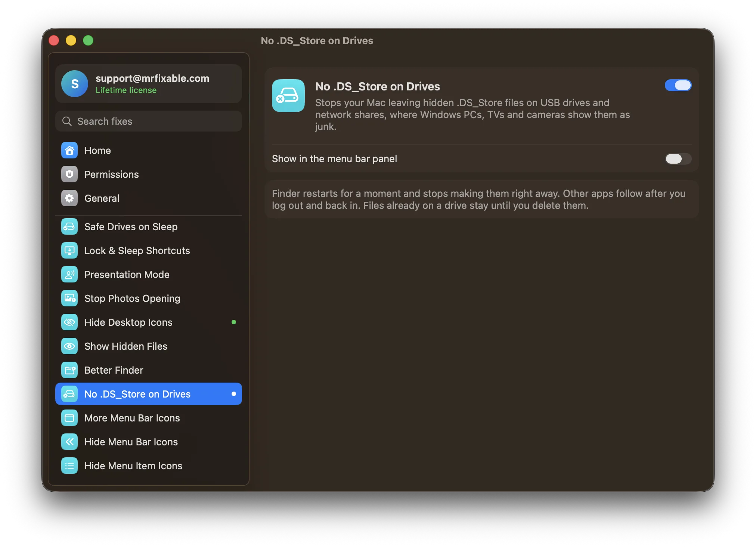
Task: Select Stop Photos Opening label
Action: point(132,298)
